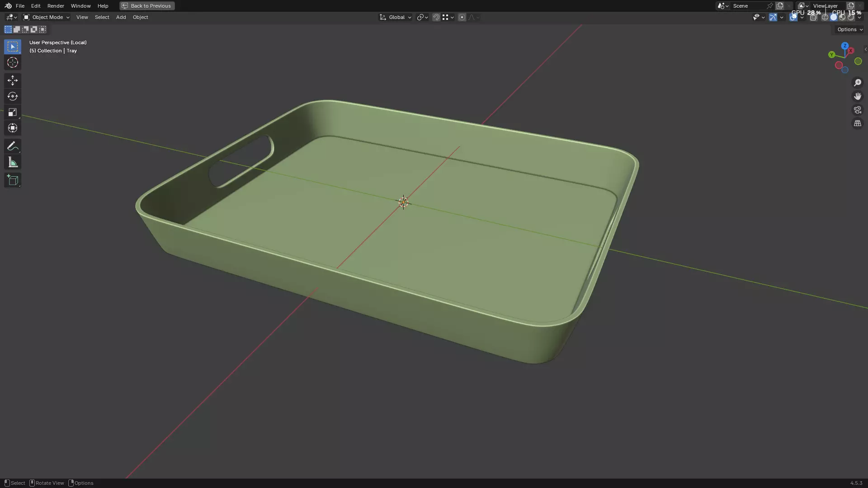The width and height of the screenshot is (868, 488).
Task: Open the Object Mode dropdown
Action: (x=47, y=17)
